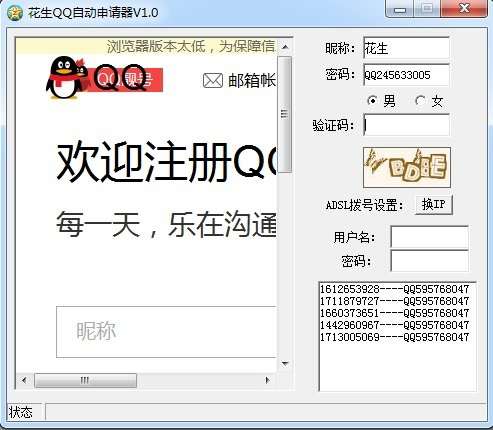The height and width of the screenshot is (430, 493).
Task: Click the vertical scrollbar up arrow
Action: [285, 47]
